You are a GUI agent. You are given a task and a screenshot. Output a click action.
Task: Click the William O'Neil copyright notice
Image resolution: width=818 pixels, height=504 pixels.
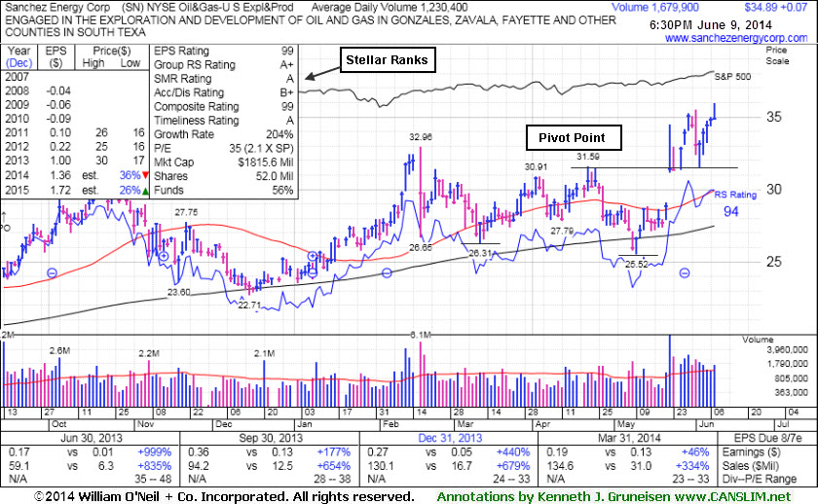pyautogui.click(x=224, y=497)
